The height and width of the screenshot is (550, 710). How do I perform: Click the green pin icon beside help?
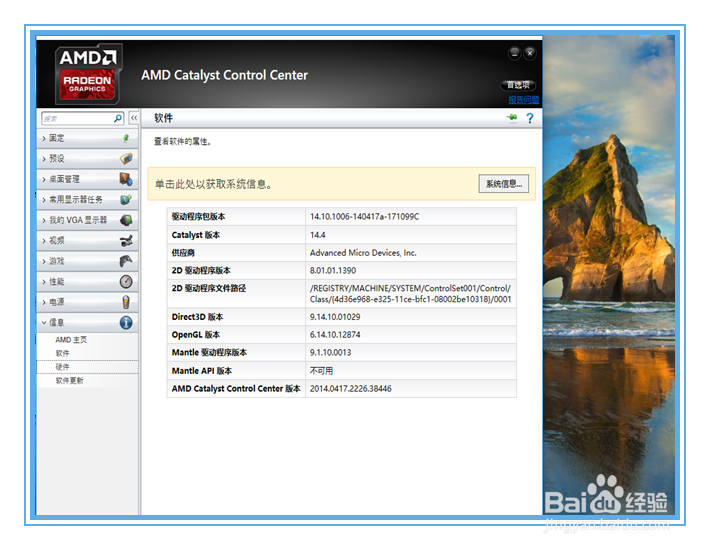(512, 118)
